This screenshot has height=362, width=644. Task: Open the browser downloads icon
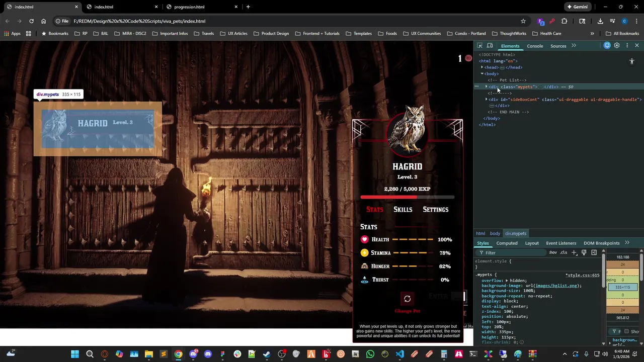(600, 21)
